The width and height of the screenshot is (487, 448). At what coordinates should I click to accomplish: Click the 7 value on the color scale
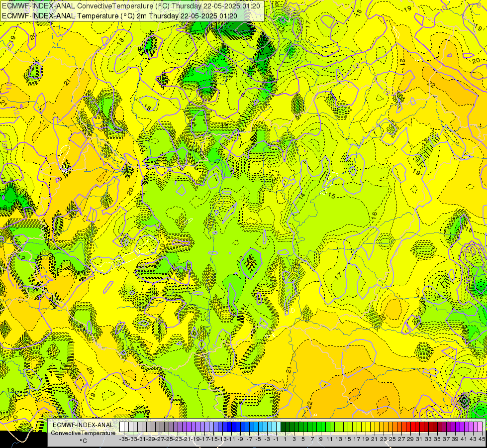tap(312, 439)
